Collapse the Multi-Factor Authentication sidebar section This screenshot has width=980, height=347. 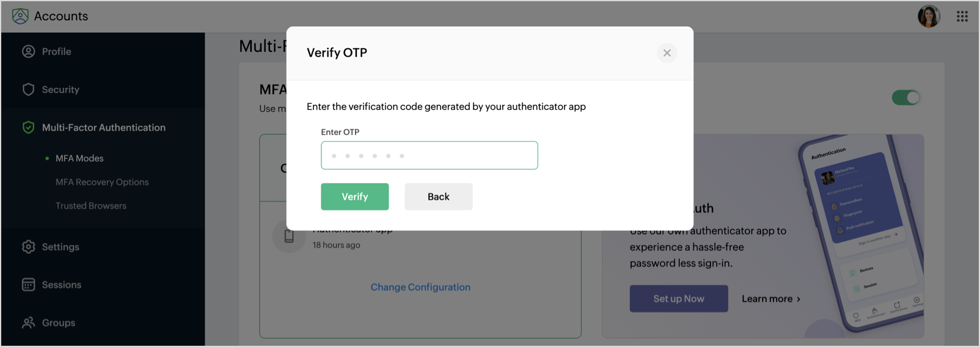pyautogui.click(x=103, y=128)
